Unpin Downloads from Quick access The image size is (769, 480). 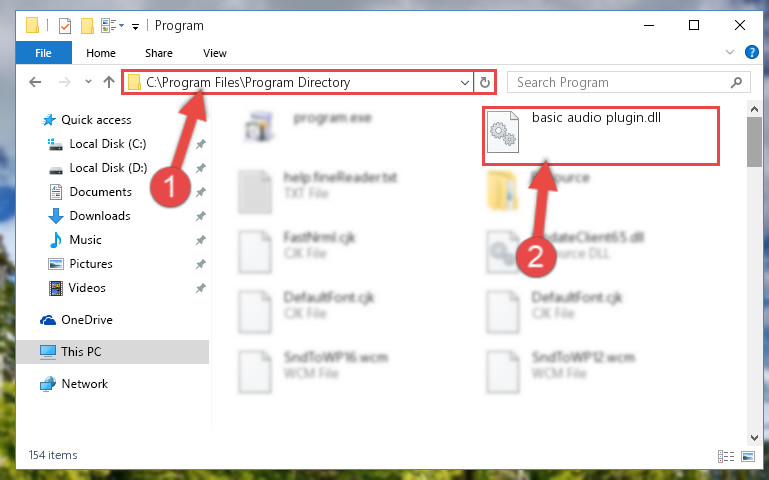(x=201, y=216)
